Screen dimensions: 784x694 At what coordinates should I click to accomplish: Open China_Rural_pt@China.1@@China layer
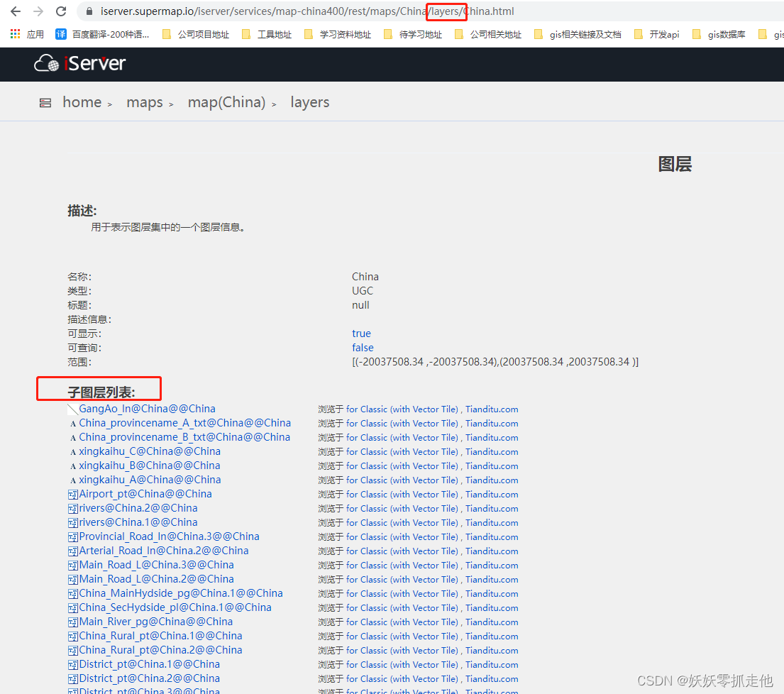point(160,636)
